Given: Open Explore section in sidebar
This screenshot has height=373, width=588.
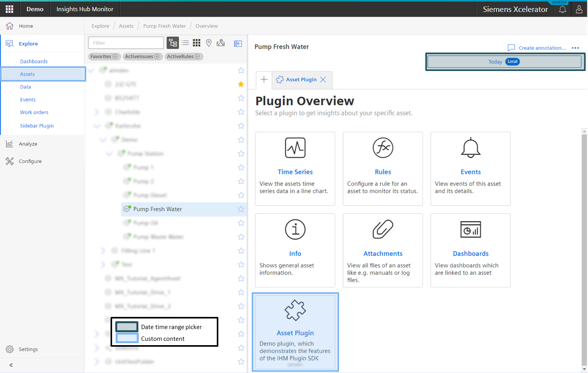Looking at the screenshot, I should click(x=28, y=44).
